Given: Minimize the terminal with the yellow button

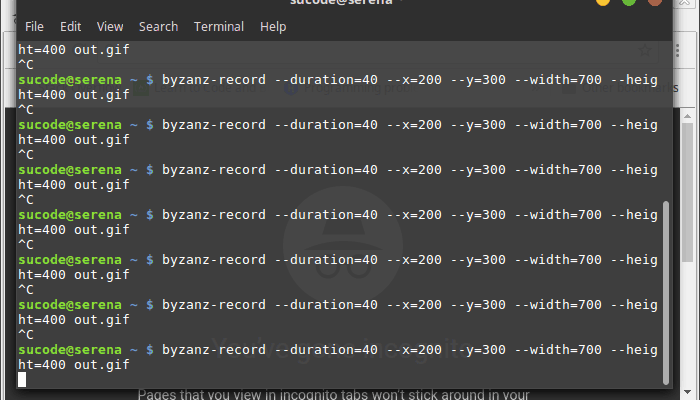Looking at the screenshot, I should (603, 2).
